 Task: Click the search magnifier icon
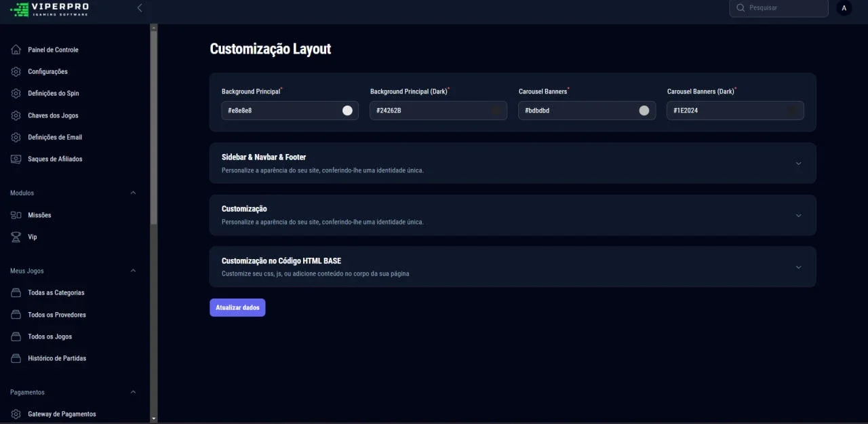[741, 8]
